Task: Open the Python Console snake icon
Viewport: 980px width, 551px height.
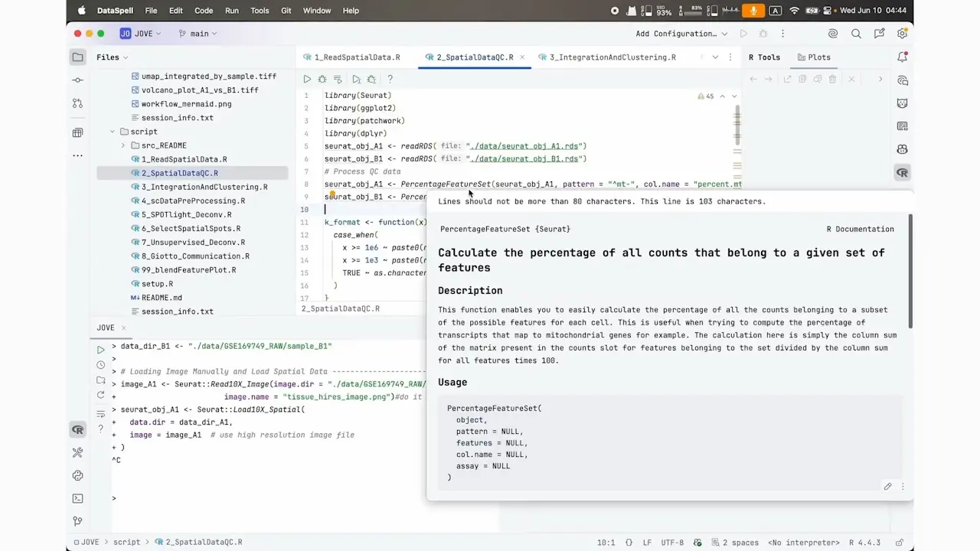Action: (x=77, y=475)
